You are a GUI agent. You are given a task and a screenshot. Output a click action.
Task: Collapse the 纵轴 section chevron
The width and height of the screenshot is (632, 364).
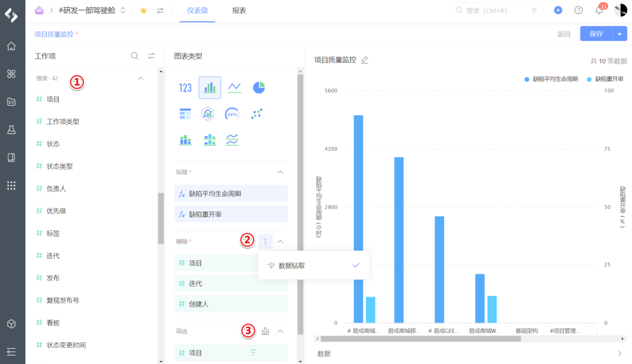(x=281, y=172)
